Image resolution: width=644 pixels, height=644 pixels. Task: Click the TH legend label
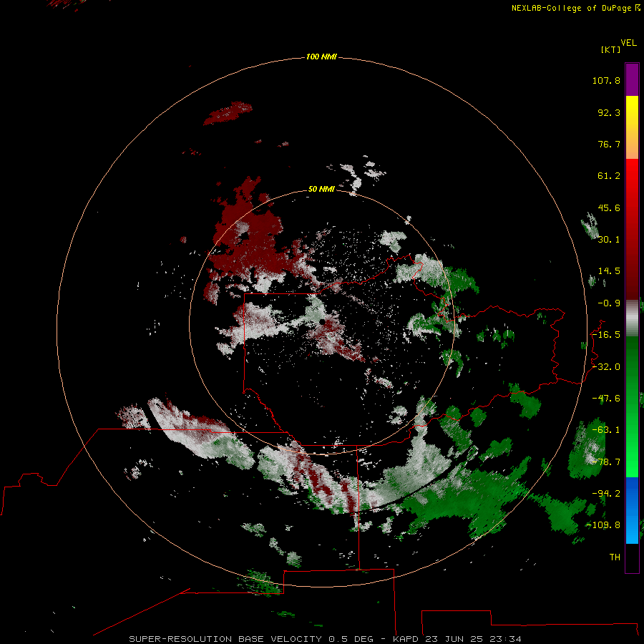pyautogui.click(x=615, y=557)
